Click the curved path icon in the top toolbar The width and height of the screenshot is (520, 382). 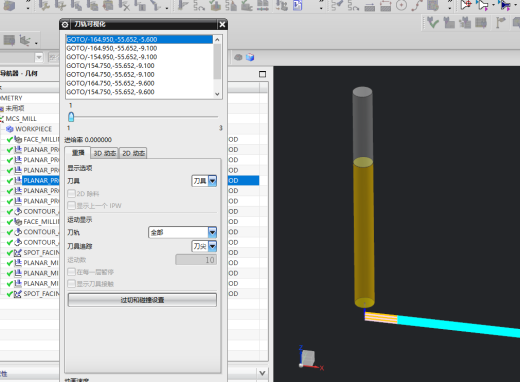417,5
